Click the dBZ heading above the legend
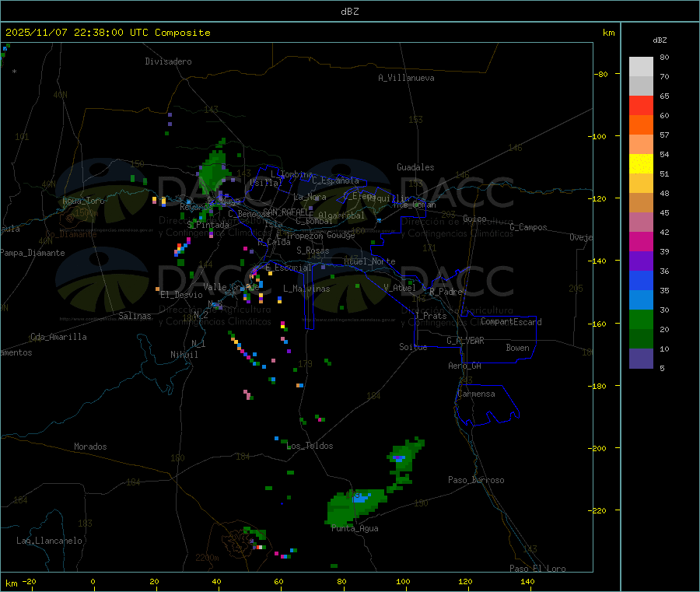 tap(660, 40)
